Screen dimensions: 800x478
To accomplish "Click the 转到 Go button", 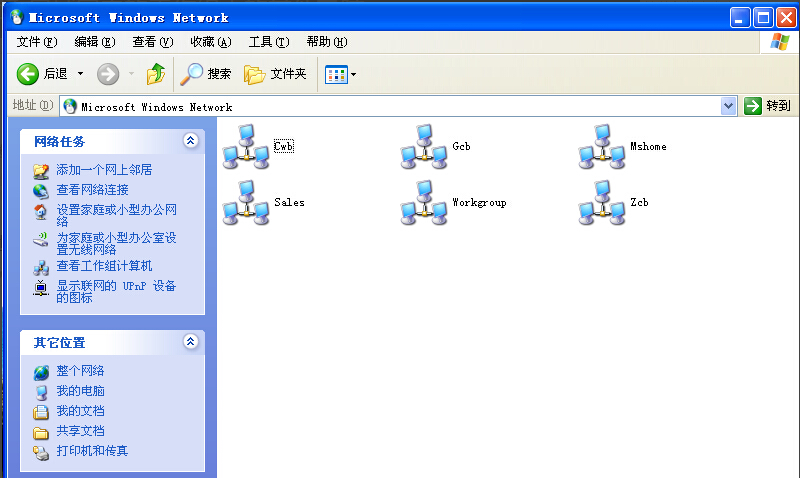I will tap(767, 106).
